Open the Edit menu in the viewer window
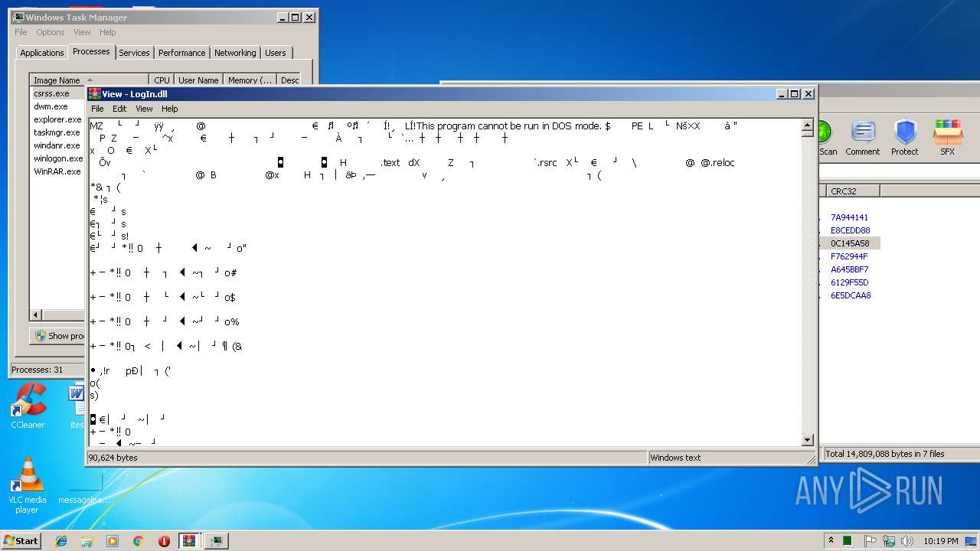The height and width of the screenshot is (551, 980). pyautogui.click(x=119, y=109)
